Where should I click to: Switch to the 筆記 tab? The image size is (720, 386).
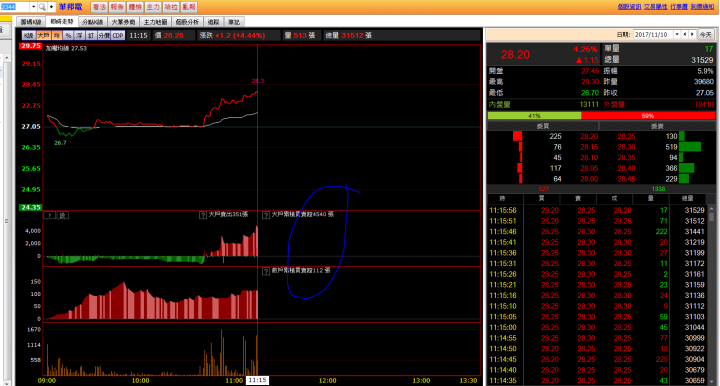tap(234, 22)
